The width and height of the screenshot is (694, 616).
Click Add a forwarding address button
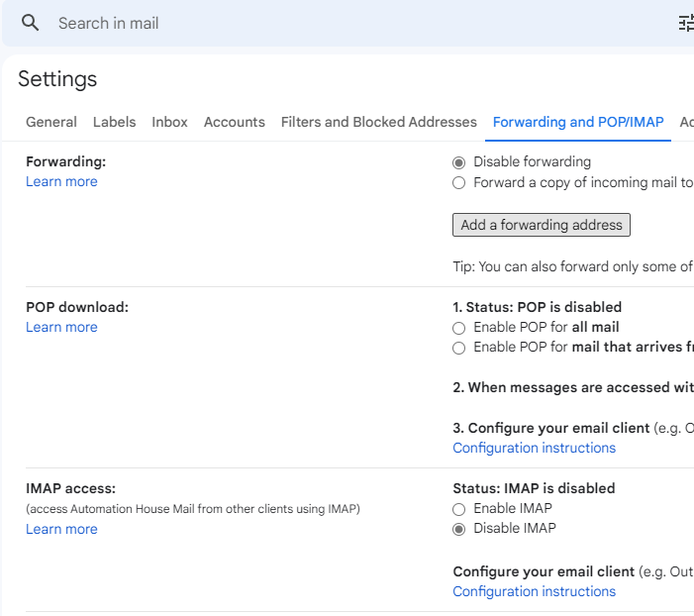[x=541, y=225]
